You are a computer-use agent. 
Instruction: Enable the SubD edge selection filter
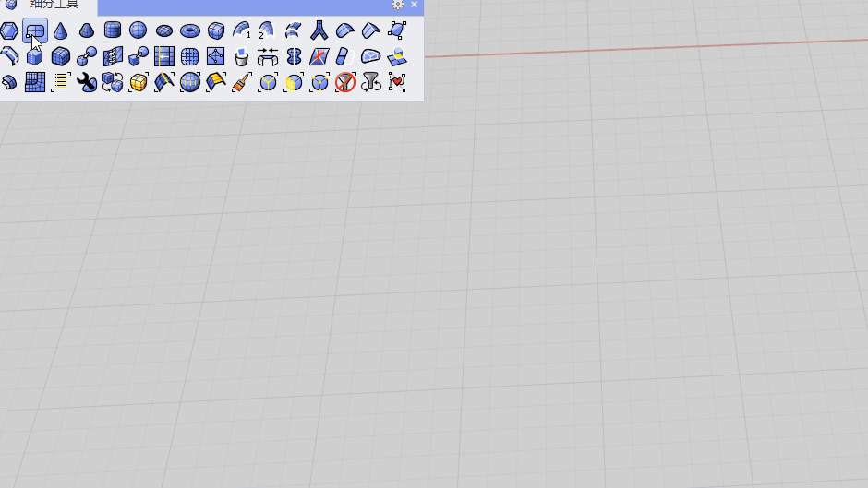pos(268,82)
